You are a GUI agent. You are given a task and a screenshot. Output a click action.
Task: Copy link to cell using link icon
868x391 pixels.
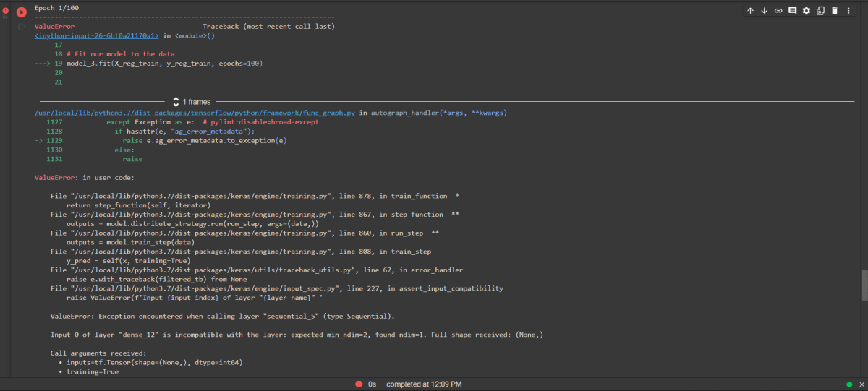tap(778, 11)
